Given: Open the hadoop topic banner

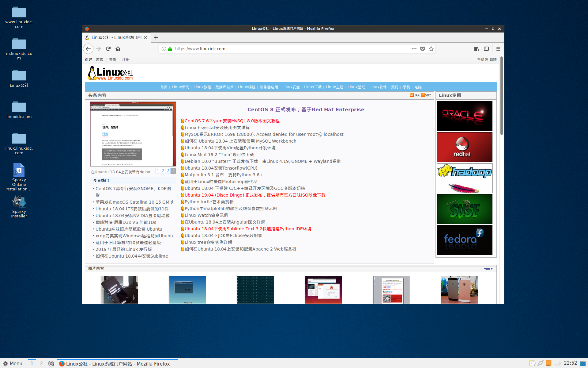Looking at the screenshot, I should click(464, 178).
